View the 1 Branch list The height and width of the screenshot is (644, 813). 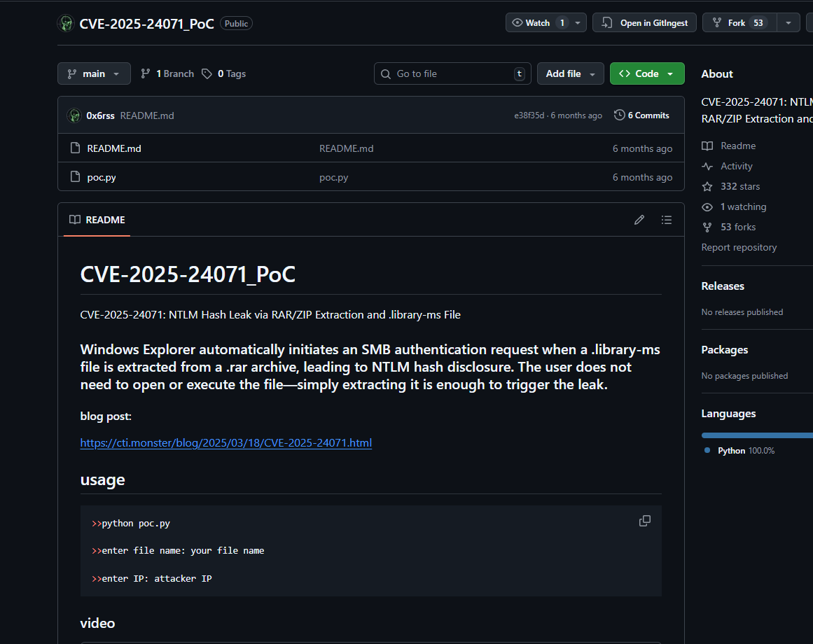tap(167, 73)
